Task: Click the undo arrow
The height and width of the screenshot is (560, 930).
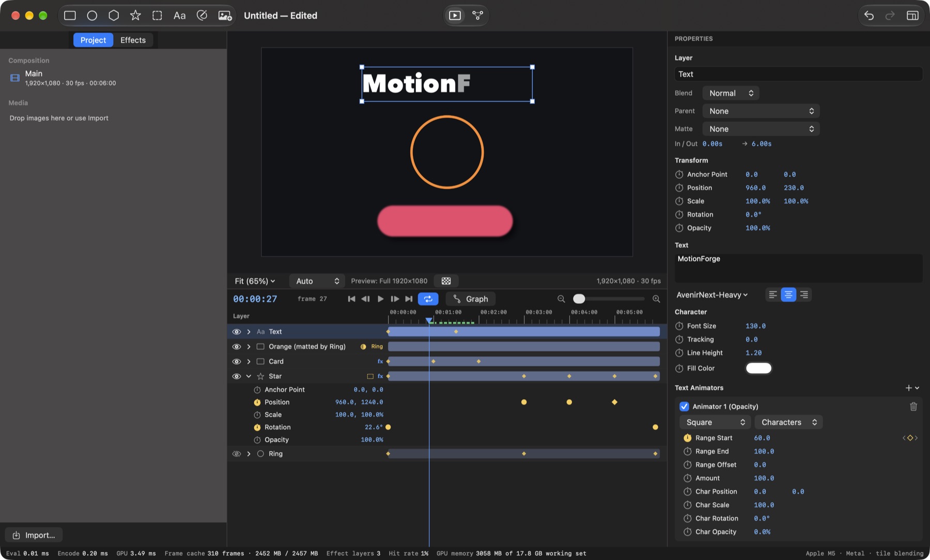Action: [x=869, y=15]
